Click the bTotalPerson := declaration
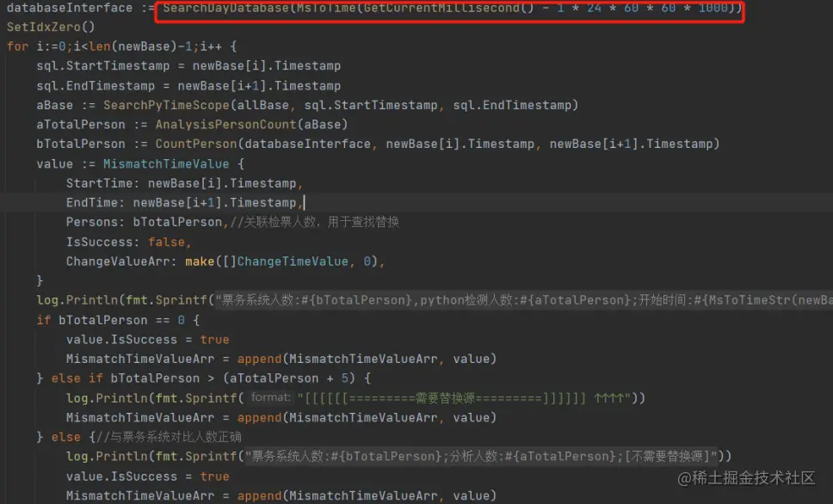The height and width of the screenshot is (504, 833). [92, 144]
